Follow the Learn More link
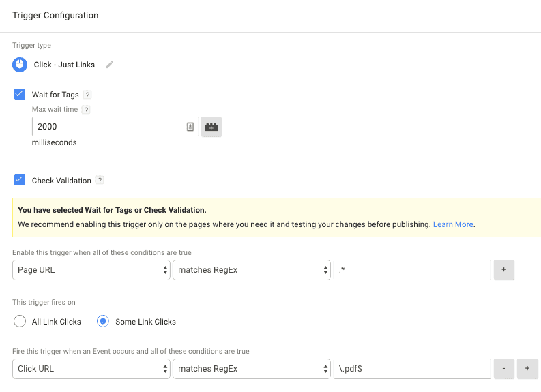The image size is (541, 392). click(453, 224)
